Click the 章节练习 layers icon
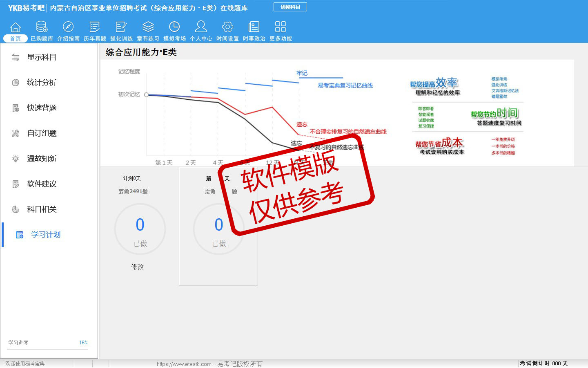588x368 pixels. click(148, 27)
